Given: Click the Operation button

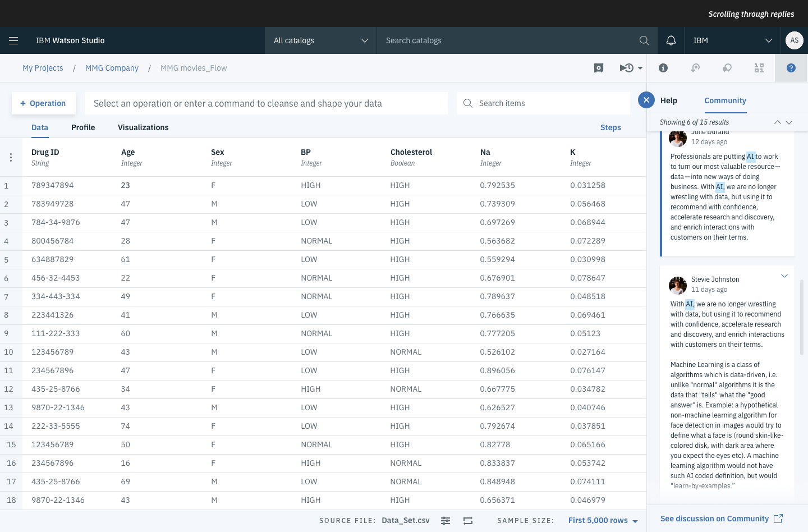Looking at the screenshot, I should (x=43, y=103).
